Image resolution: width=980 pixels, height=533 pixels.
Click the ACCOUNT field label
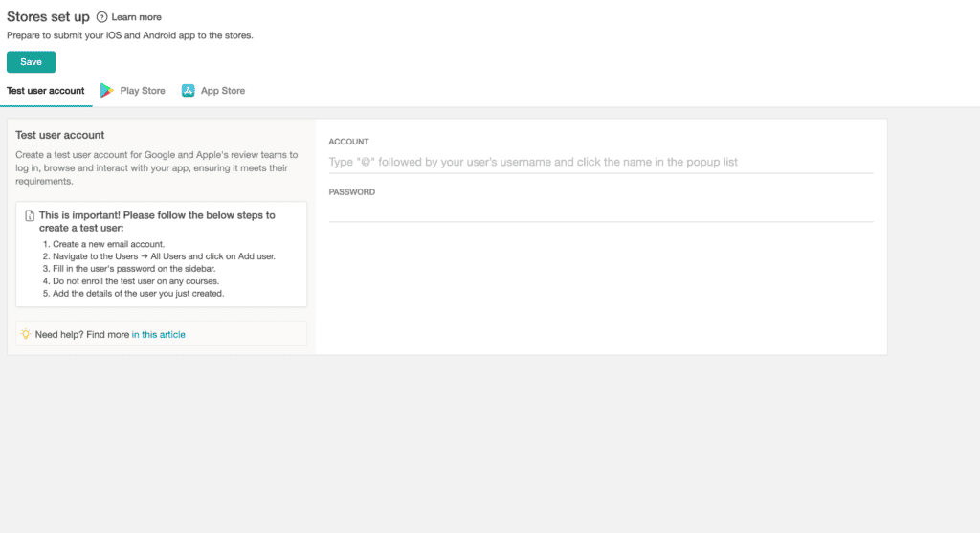[348, 142]
